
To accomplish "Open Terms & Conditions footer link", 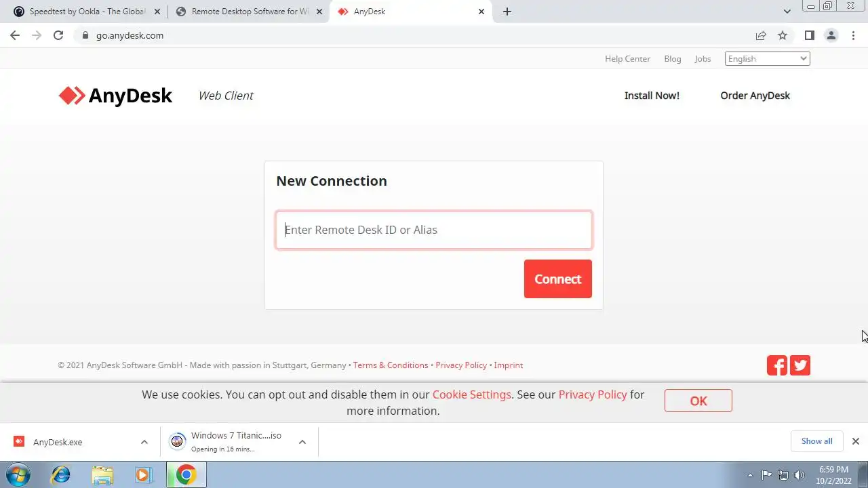I will pos(391,365).
